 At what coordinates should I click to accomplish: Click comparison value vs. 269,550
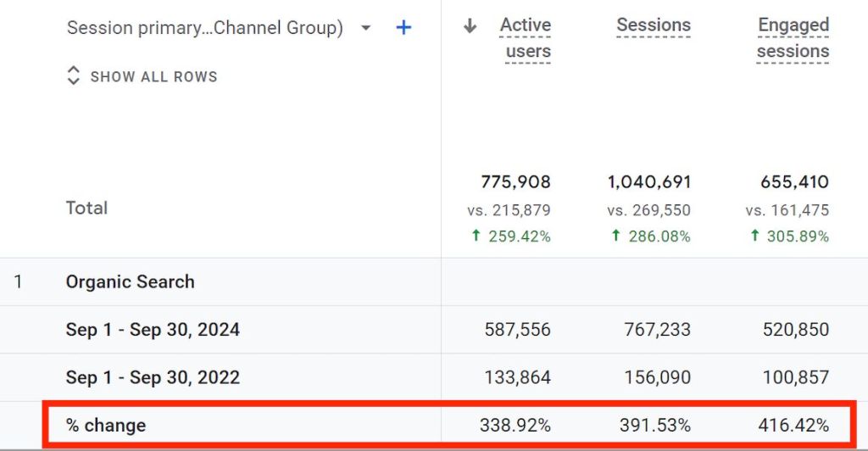[x=648, y=210]
